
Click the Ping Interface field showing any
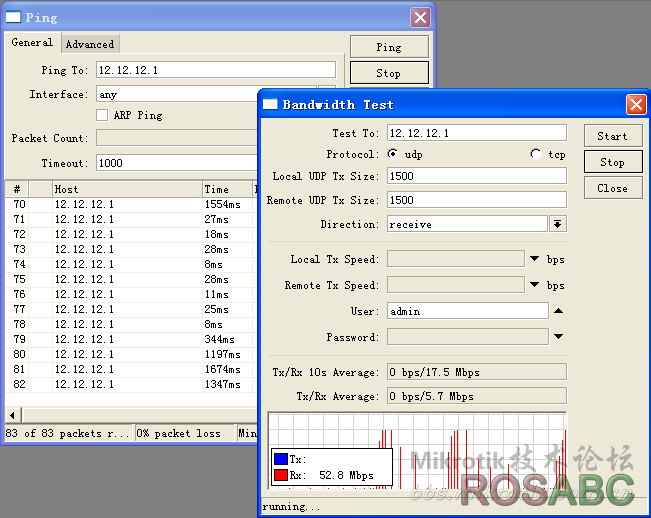pyautogui.click(x=176, y=94)
